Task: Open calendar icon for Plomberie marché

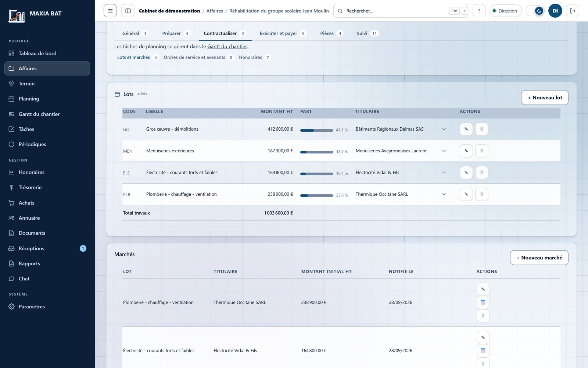Action: click(x=483, y=302)
